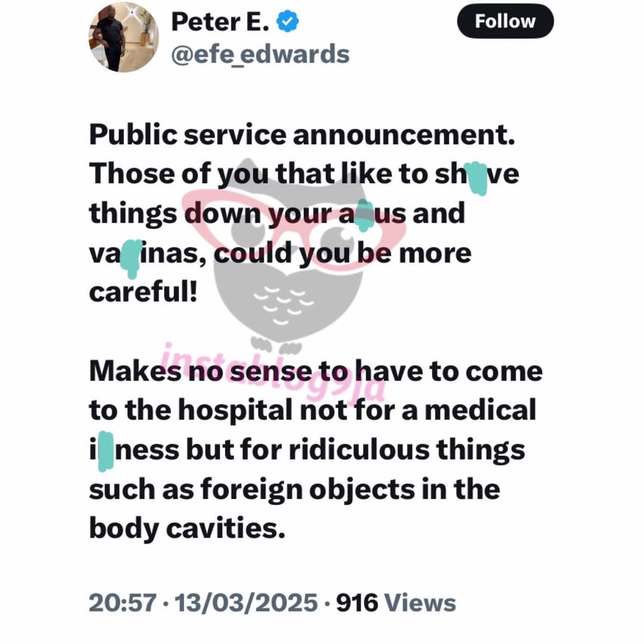Open the display name Peter E.
Image resolution: width=644 pixels, height=644 pixels.
tap(220, 22)
